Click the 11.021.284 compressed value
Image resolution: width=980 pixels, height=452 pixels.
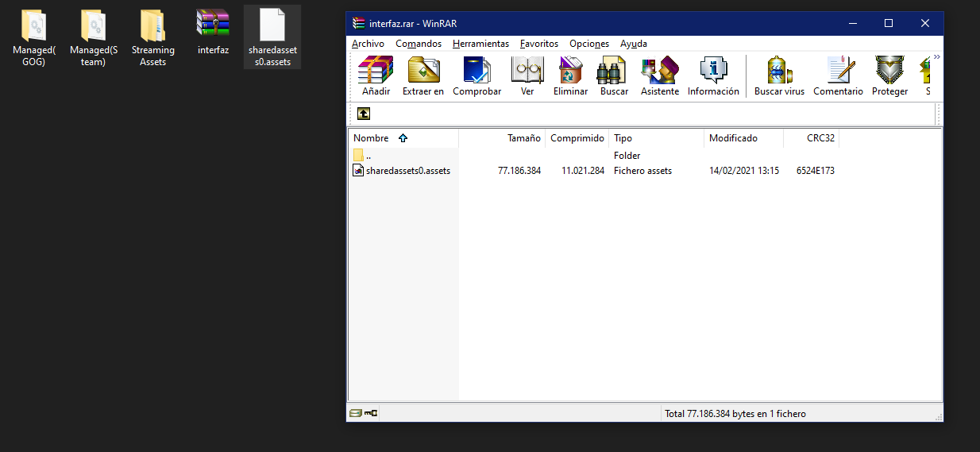click(x=583, y=170)
